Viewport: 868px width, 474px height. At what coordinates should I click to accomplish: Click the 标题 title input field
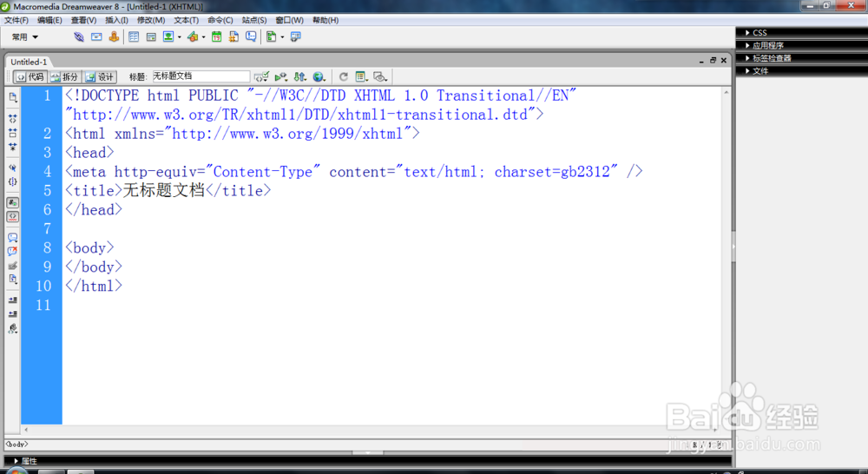click(201, 76)
